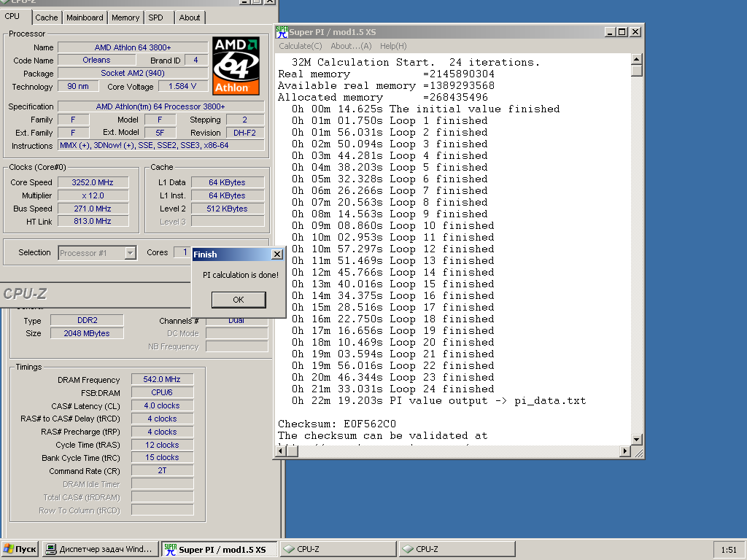Click the L1 Data value 64 KBytes

click(228, 182)
